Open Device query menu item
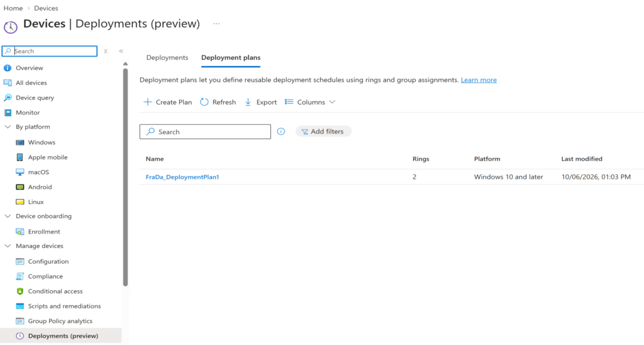Image resolution: width=644 pixels, height=345 pixels. (x=35, y=98)
